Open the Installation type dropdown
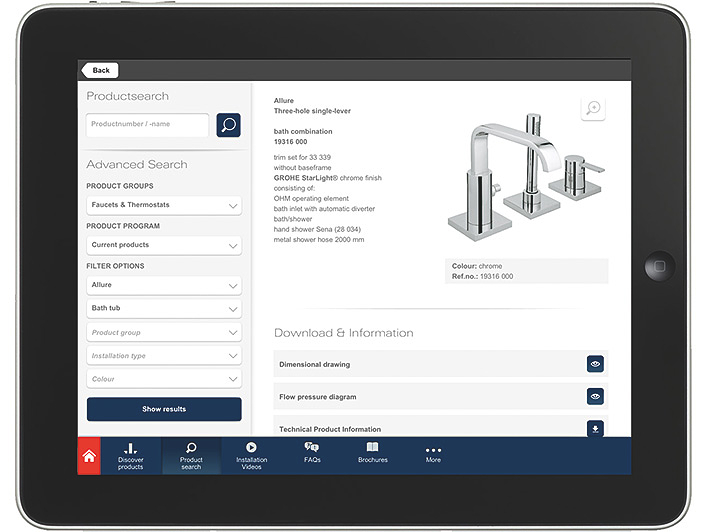710x532 pixels. coord(164,356)
